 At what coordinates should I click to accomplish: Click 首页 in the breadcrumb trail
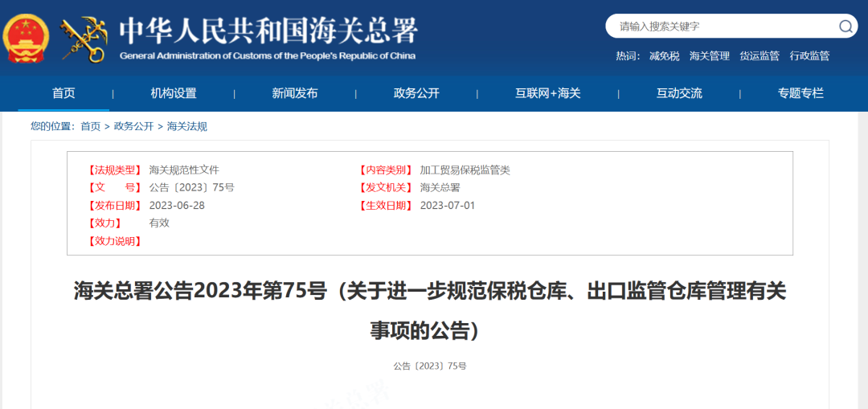pyautogui.click(x=91, y=126)
